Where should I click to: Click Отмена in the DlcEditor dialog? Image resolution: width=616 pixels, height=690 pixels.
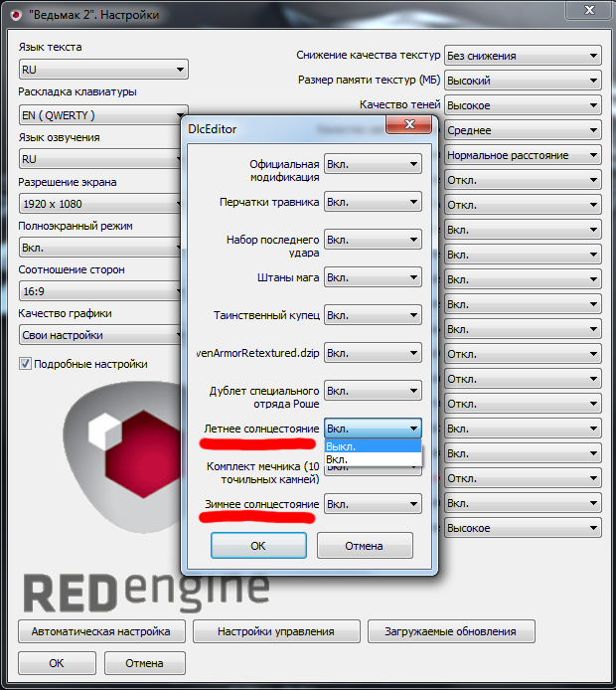click(x=365, y=546)
